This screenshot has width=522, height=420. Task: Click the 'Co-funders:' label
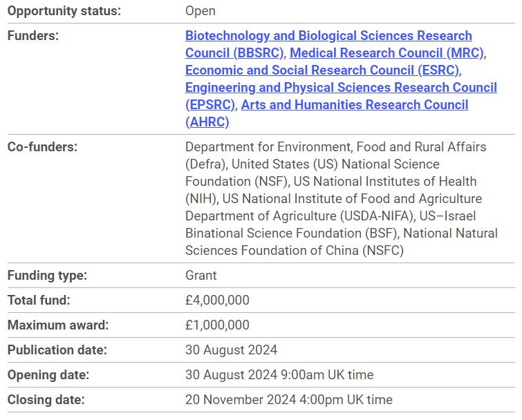(x=42, y=147)
